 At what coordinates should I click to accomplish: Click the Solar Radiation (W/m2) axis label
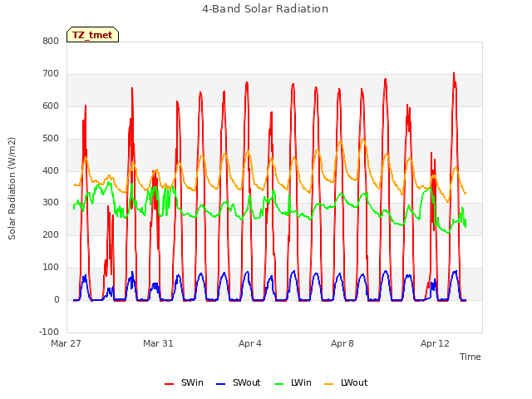coord(12,189)
